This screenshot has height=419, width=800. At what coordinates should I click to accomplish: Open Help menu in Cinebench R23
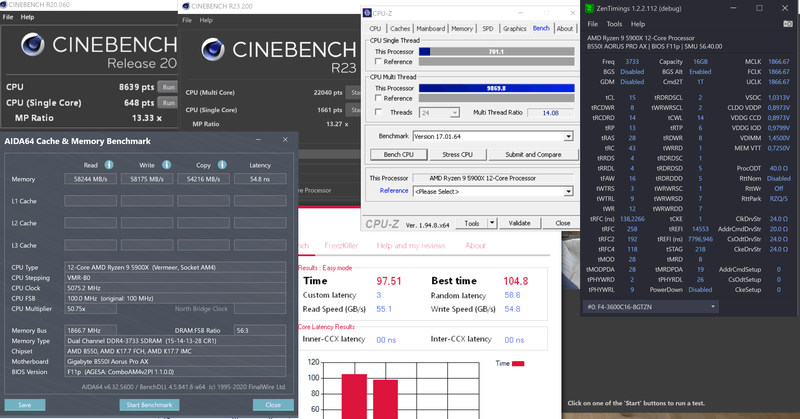(206, 20)
